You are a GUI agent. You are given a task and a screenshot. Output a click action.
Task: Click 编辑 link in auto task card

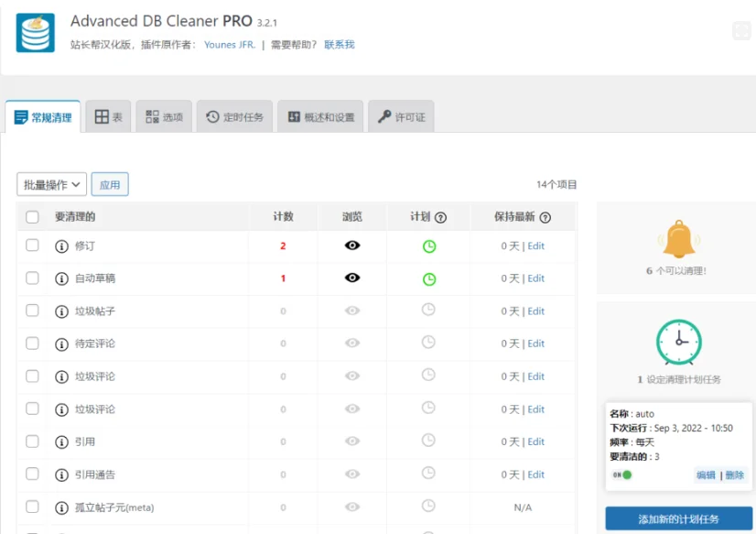[x=706, y=475]
